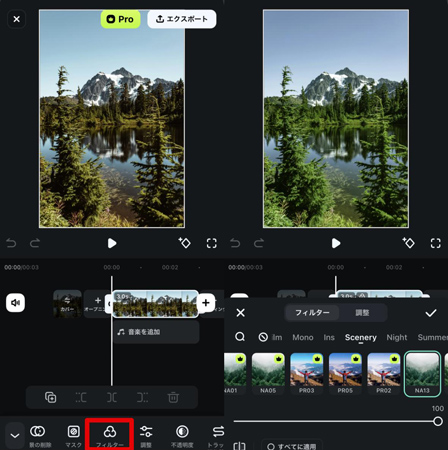Click the 00:00/00:03 timecode on the filter-panel screen

click(245, 267)
